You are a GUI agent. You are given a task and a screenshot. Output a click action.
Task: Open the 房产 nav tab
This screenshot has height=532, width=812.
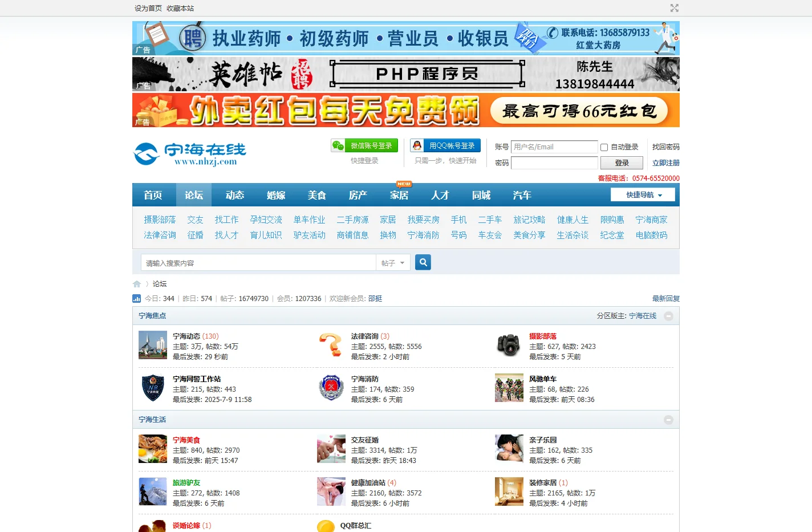(x=358, y=195)
